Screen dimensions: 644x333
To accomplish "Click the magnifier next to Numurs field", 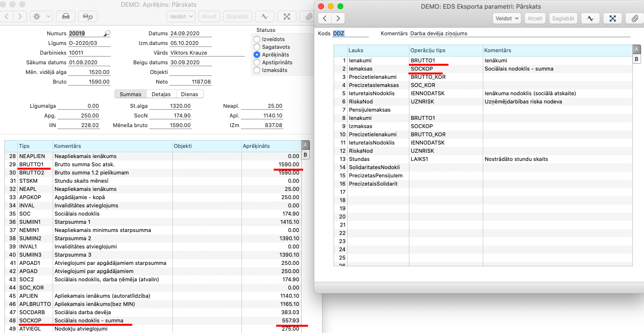I will [x=107, y=34].
